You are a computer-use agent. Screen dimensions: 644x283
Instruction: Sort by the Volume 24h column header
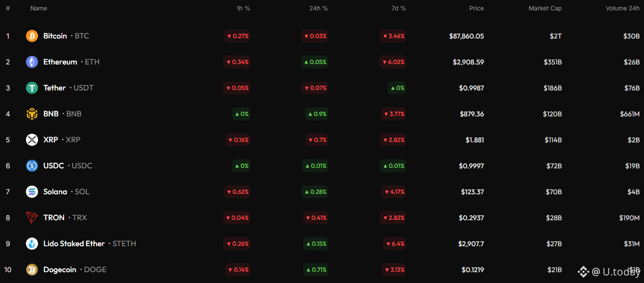pyautogui.click(x=622, y=8)
